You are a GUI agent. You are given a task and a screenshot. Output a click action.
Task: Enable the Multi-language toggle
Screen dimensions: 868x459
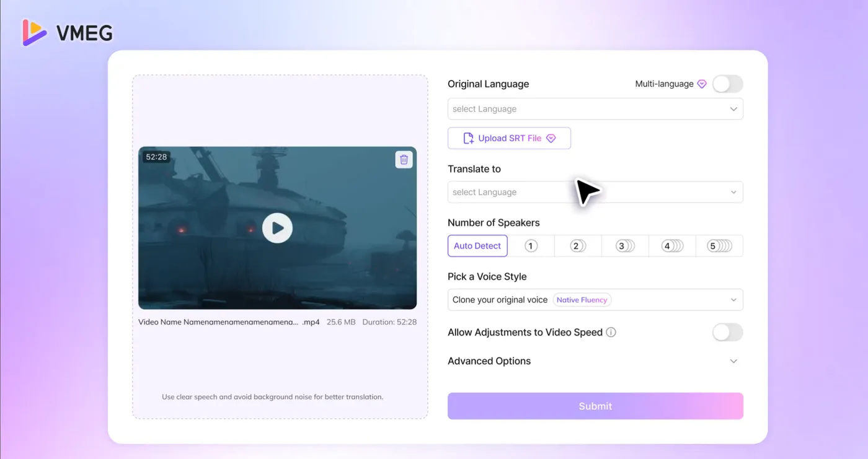[727, 84]
